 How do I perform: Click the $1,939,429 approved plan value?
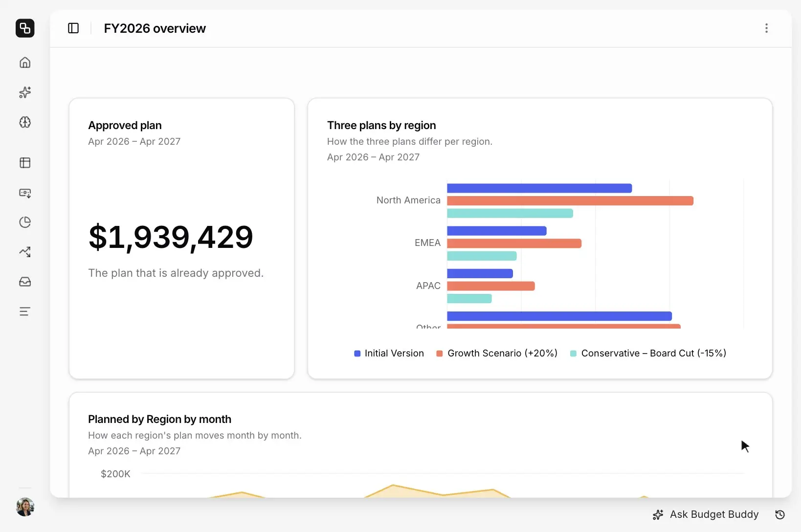pos(171,237)
